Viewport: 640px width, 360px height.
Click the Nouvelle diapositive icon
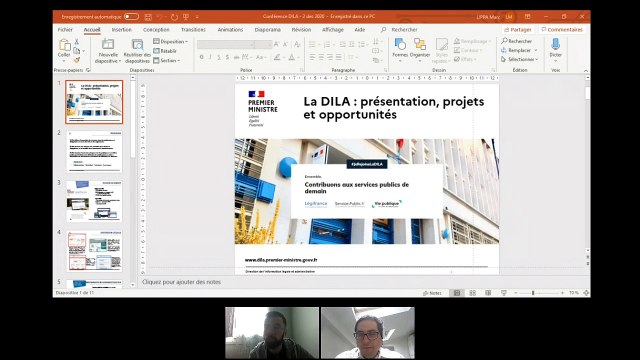[x=108, y=44]
